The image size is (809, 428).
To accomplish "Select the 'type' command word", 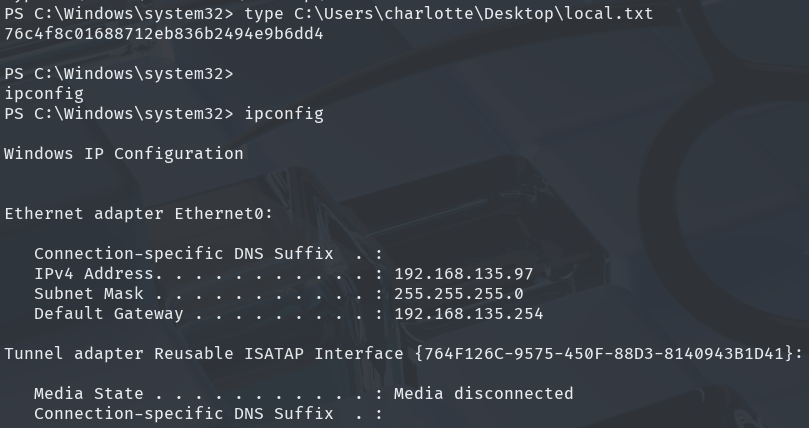I will [263, 14].
